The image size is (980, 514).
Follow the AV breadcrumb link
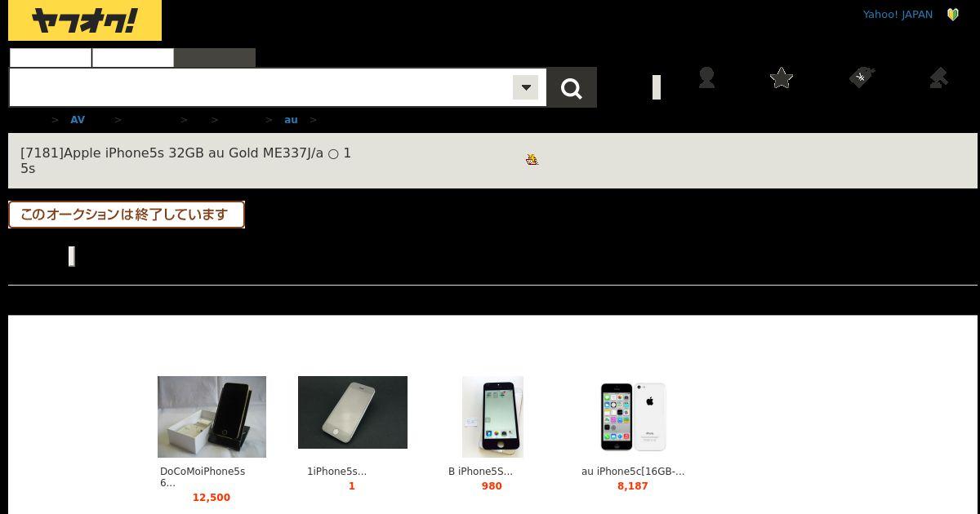[78, 119]
